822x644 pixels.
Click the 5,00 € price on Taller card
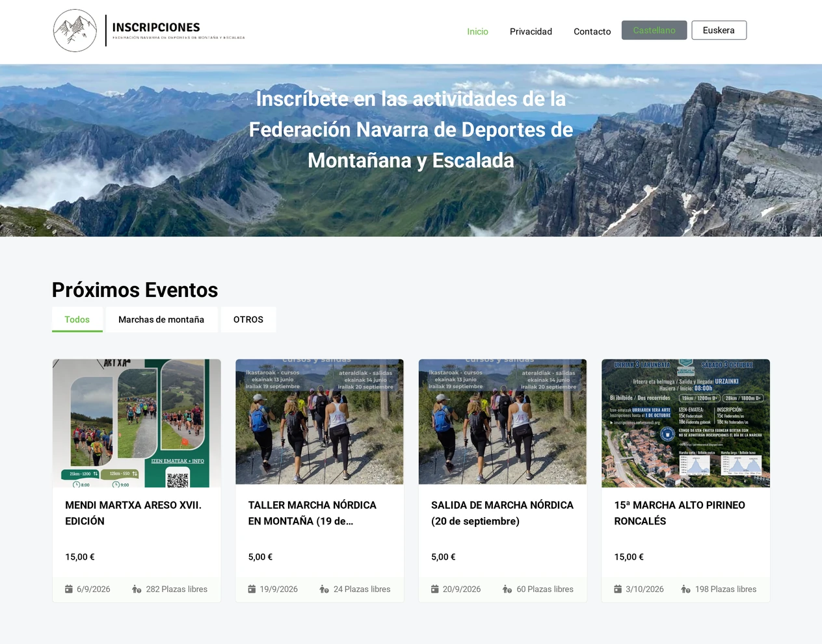coord(260,557)
